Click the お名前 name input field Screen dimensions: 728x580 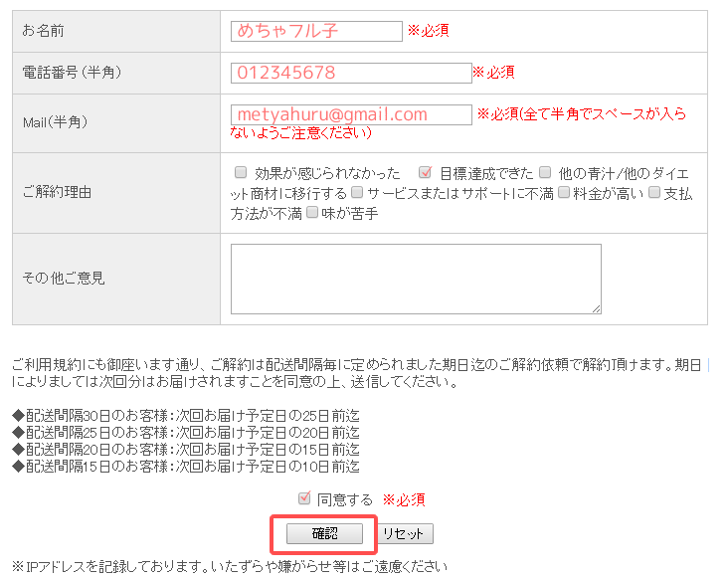[316, 31]
